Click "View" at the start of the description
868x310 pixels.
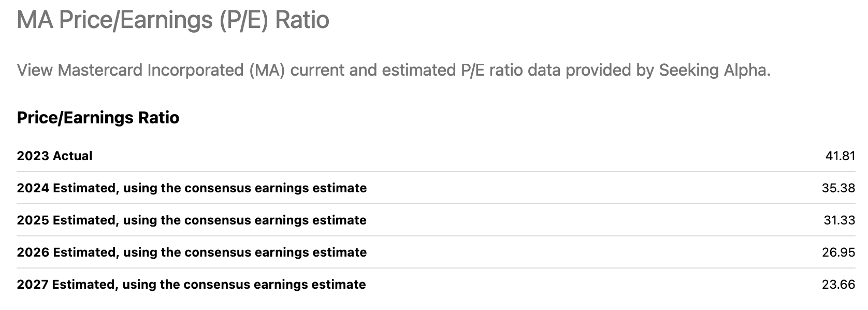[x=35, y=70]
